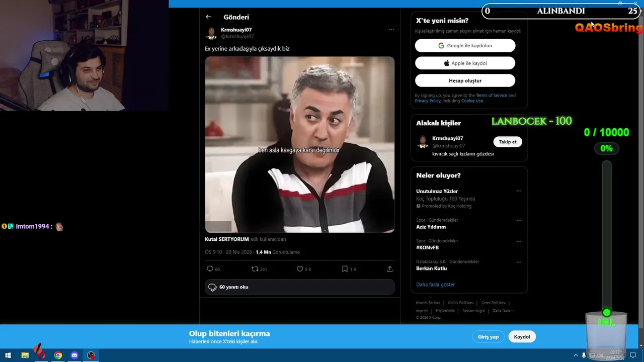Open 'Reklam bilgisi' footer link
Image resolution: width=644 pixels, height=362 pixels.
[474, 311]
